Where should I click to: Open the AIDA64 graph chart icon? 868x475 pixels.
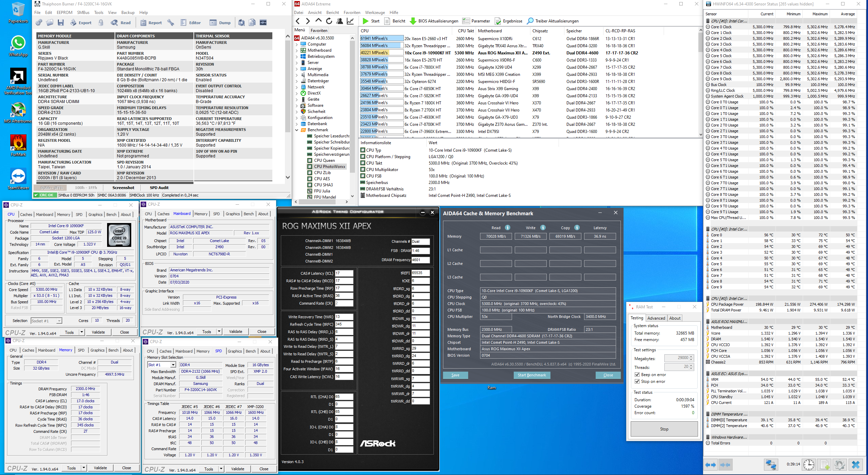pos(350,21)
